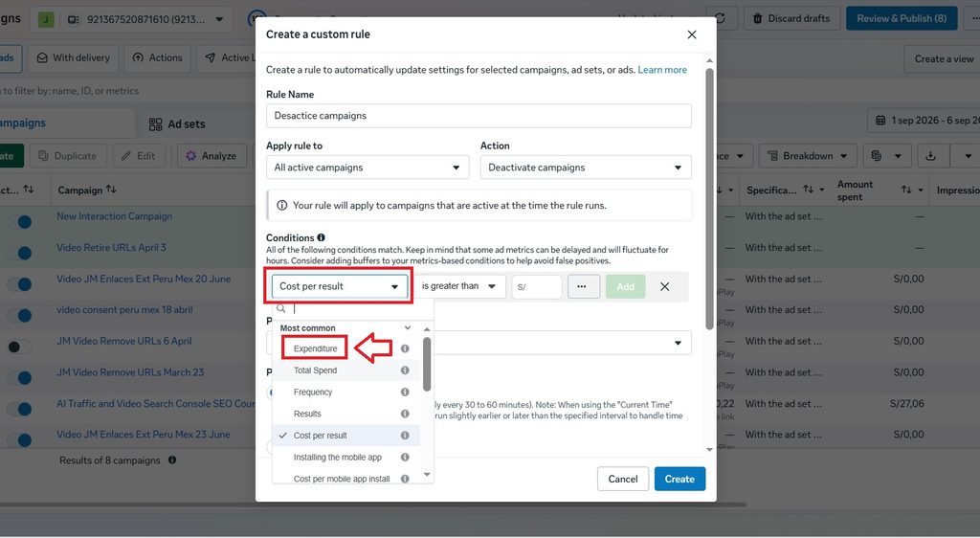Toggle AI Traffic and Video Search Console switch
Screen dimensions: 980x538
point(19,410)
